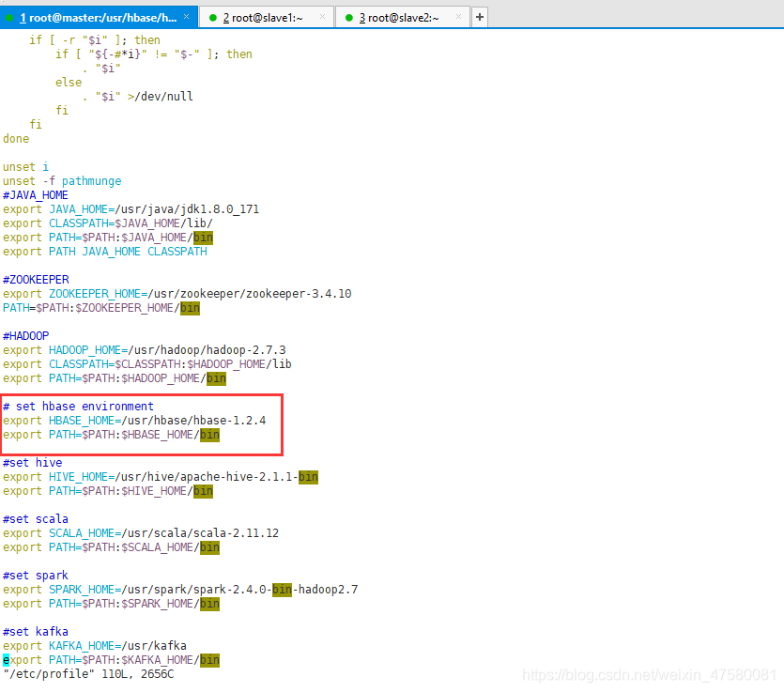Click the '#set hive' comment

[x=33, y=463]
